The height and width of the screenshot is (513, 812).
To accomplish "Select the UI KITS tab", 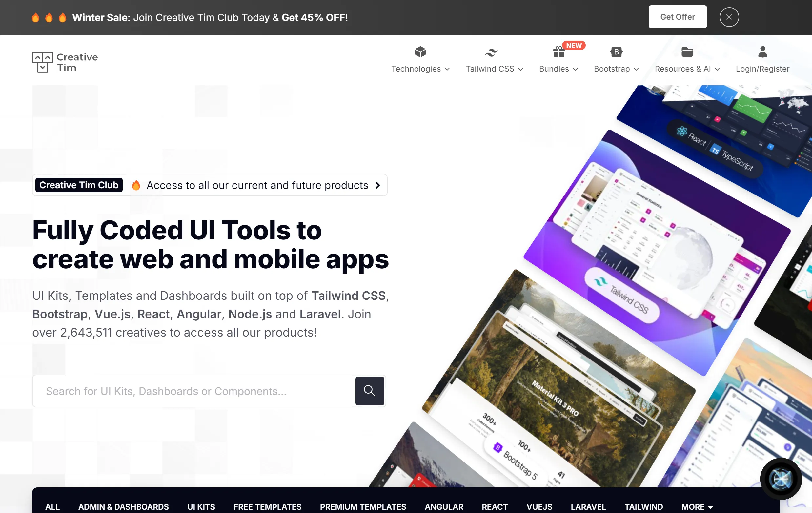I will pos(201,506).
